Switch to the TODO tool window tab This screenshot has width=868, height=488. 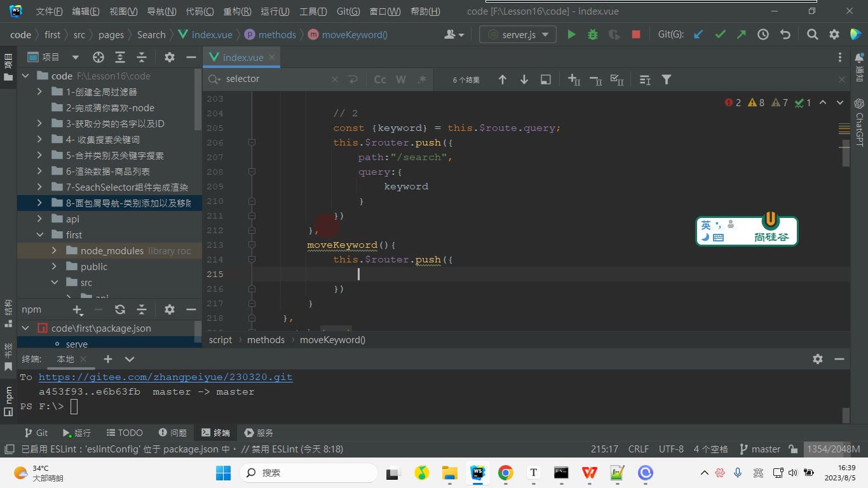pyautogui.click(x=125, y=433)
